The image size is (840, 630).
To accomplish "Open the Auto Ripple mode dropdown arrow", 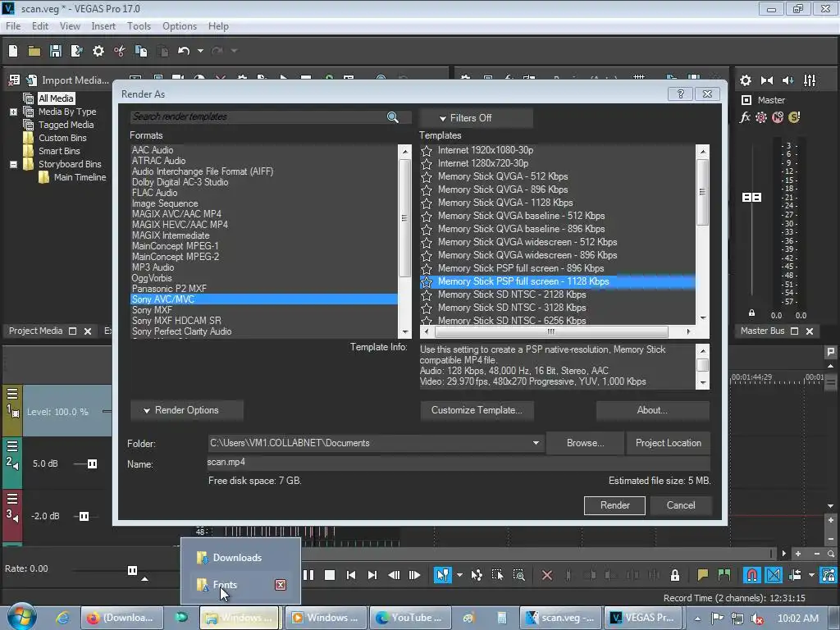I will (811, 575).
